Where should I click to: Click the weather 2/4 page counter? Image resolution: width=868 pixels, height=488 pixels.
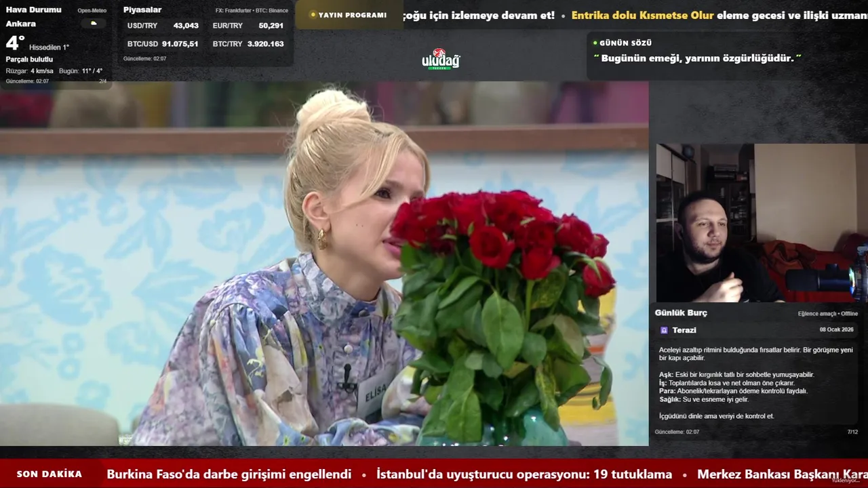click(103, 81)
